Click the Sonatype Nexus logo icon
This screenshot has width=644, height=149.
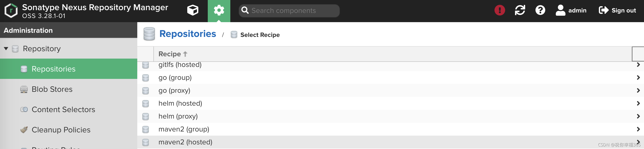11,11
